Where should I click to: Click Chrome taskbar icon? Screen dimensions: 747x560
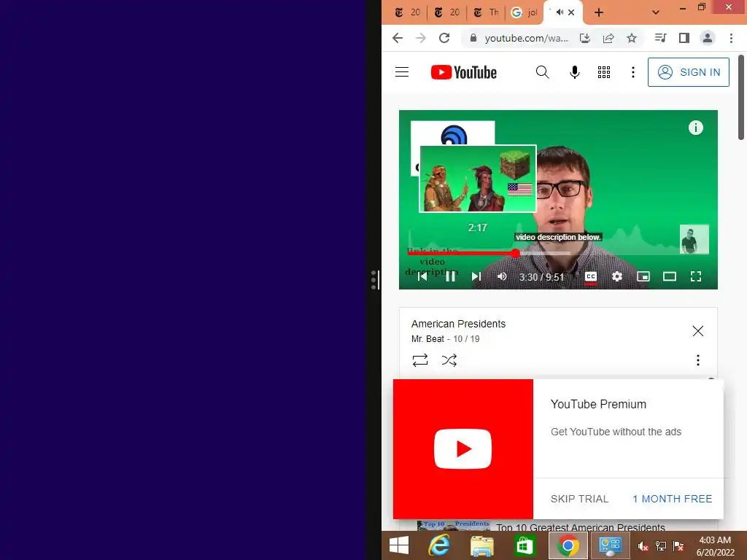[x=568, y=545]
